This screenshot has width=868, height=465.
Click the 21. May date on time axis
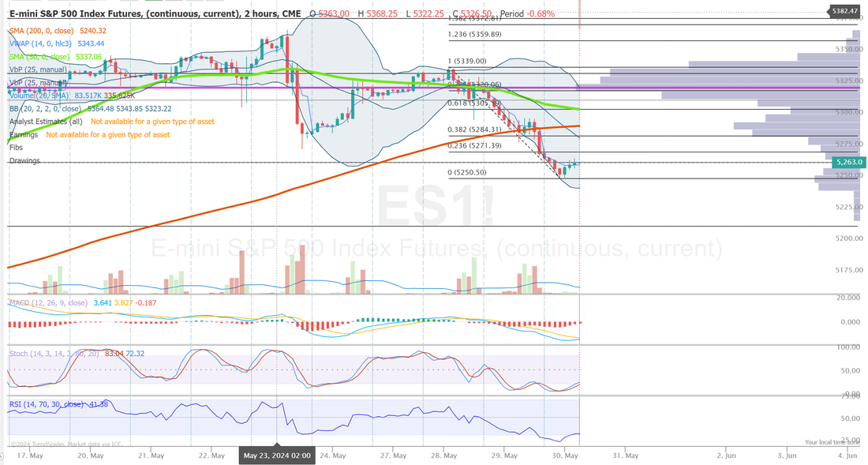pos(152,456)
